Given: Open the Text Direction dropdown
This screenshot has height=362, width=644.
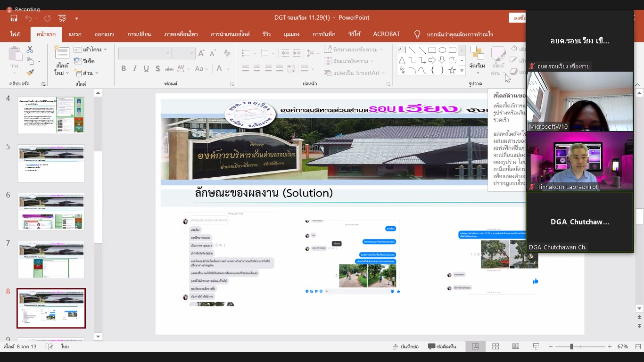Looking at the screenshot, I should [354, 49].
